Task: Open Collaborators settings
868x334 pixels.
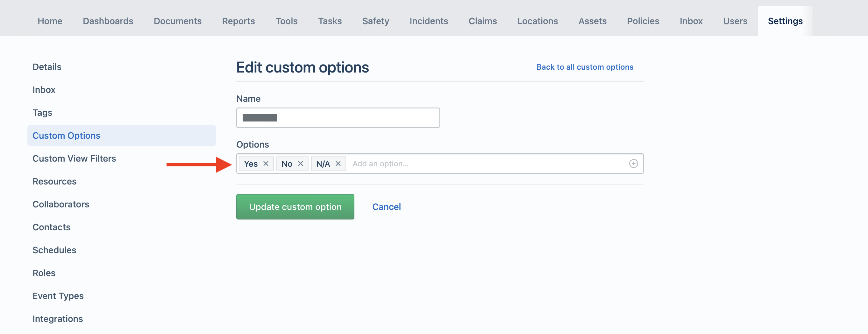Action: (x=60, y=204)
